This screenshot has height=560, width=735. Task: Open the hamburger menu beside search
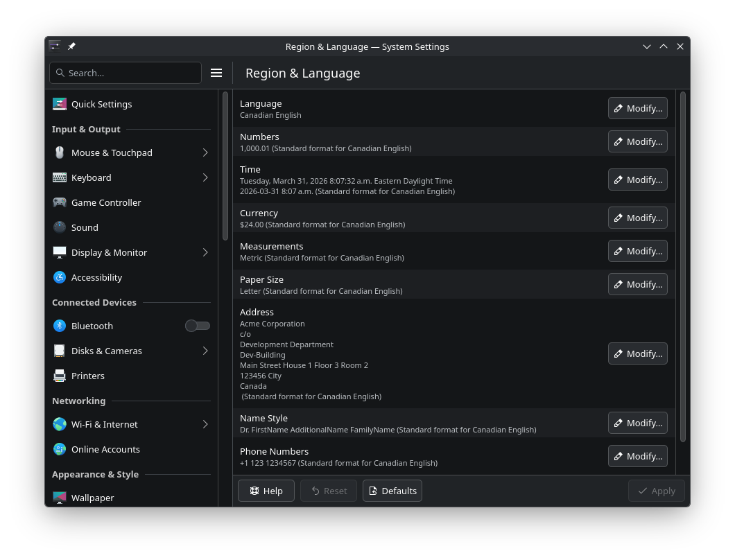coord(216,73)
